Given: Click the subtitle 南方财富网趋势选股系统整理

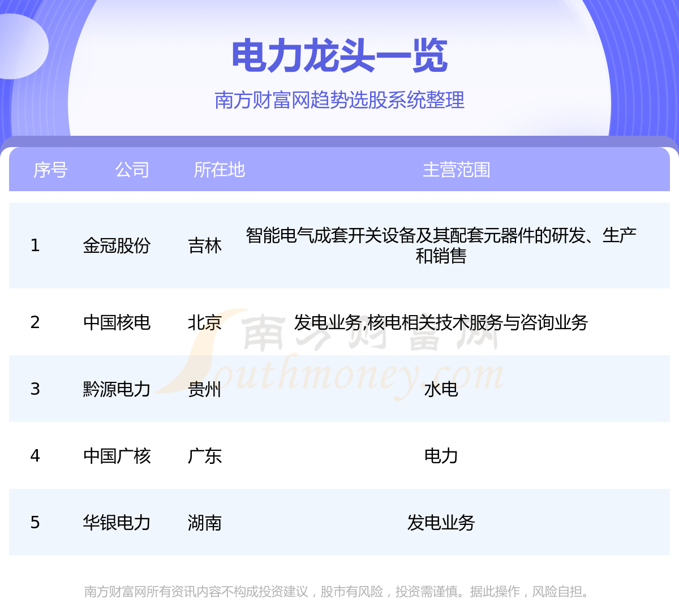Looking at the screenshot, I should [x=339, y=100].
